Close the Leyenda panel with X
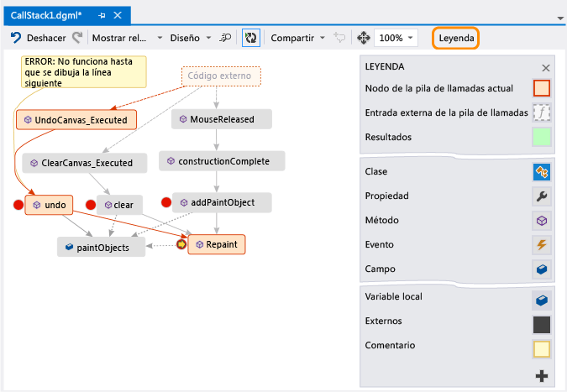The width and height of the screenshot is (567, 392). [x=546, y=67]
